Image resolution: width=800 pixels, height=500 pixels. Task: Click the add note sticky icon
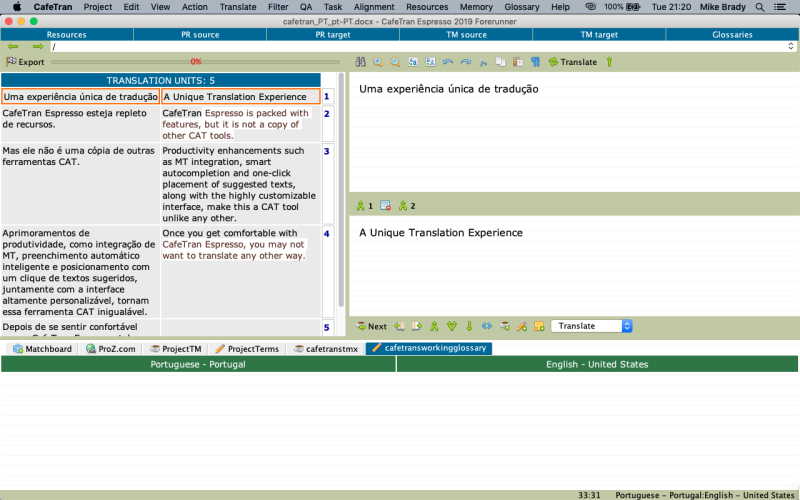(x=539, y=326)
